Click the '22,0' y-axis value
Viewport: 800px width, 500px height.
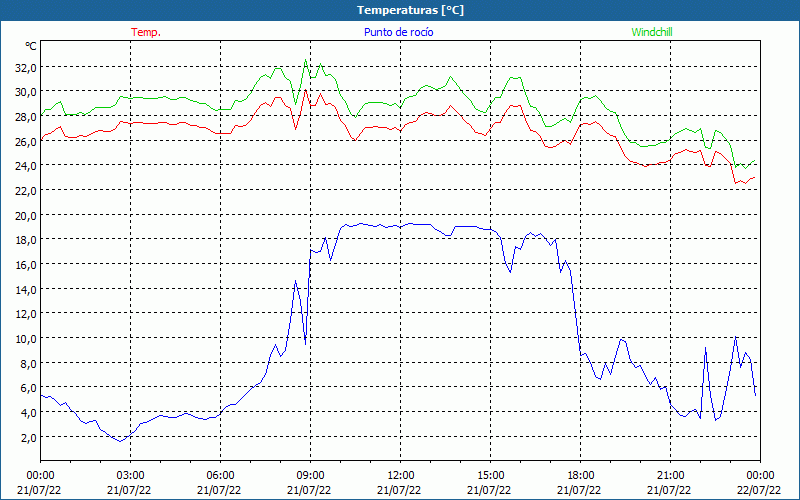coord(26,191)
